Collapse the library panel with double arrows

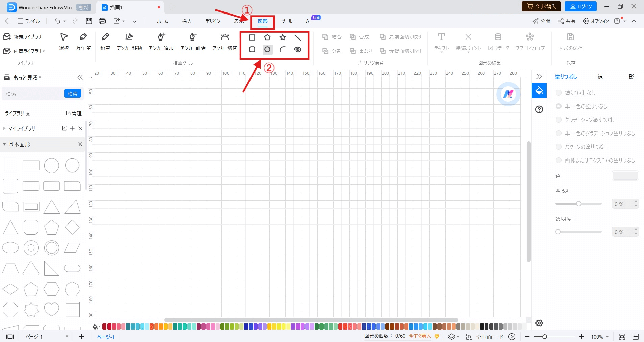[80, 77]
